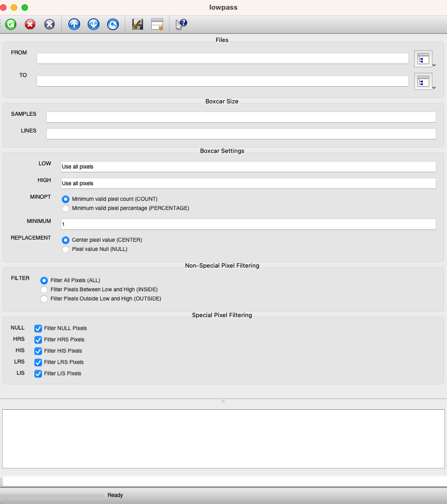Click the SAMPLES input field
Image resolution: width=447 pixels, height=504 pixels.
[240, 117]
